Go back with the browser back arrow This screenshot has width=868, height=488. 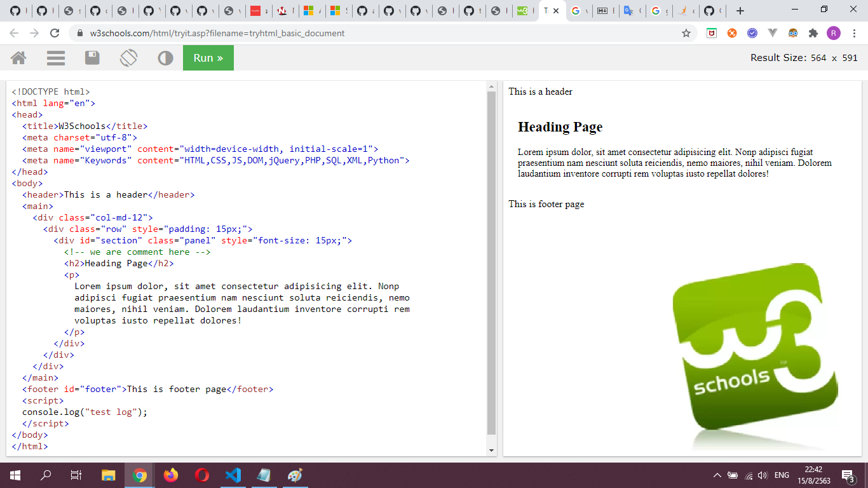pos(14,33)
